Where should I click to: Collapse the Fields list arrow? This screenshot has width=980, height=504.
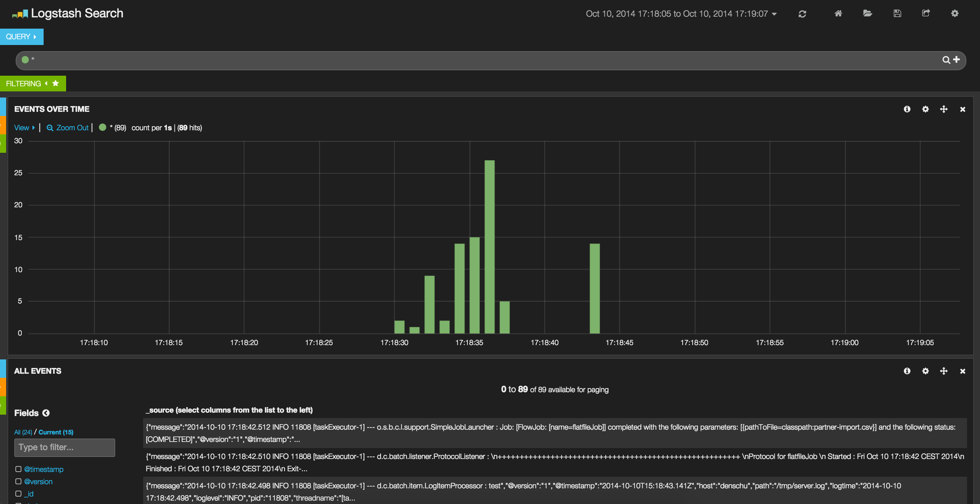pos(46,413)
